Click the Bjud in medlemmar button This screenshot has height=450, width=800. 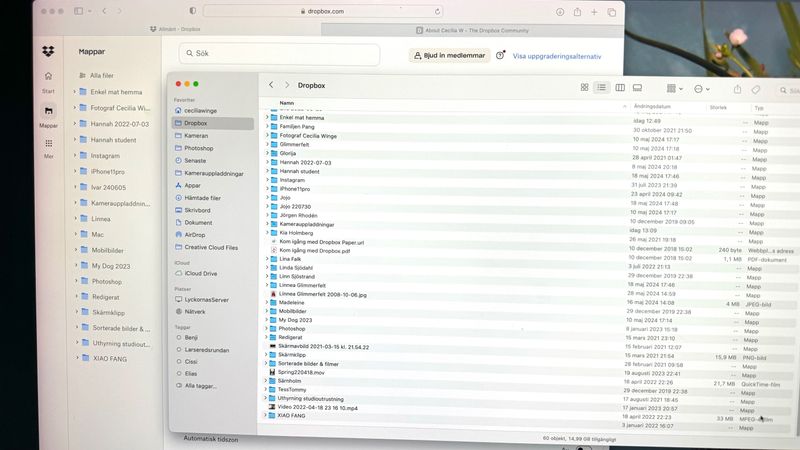point(449,55)
